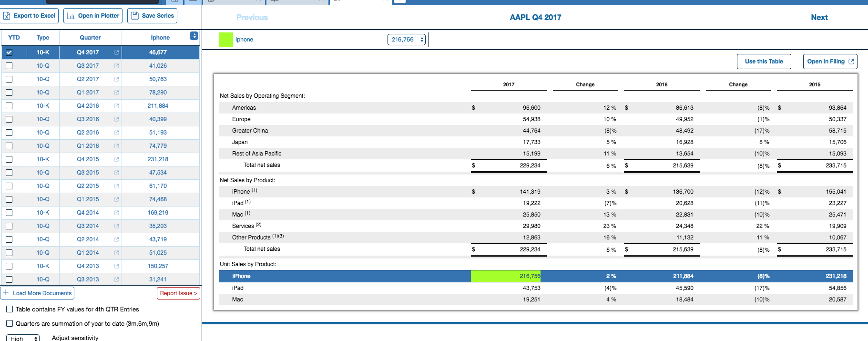Viewport: 868px width, 341px height.
Task: Open the Q4 2017 filing link icon
Action: coord(116,52)
